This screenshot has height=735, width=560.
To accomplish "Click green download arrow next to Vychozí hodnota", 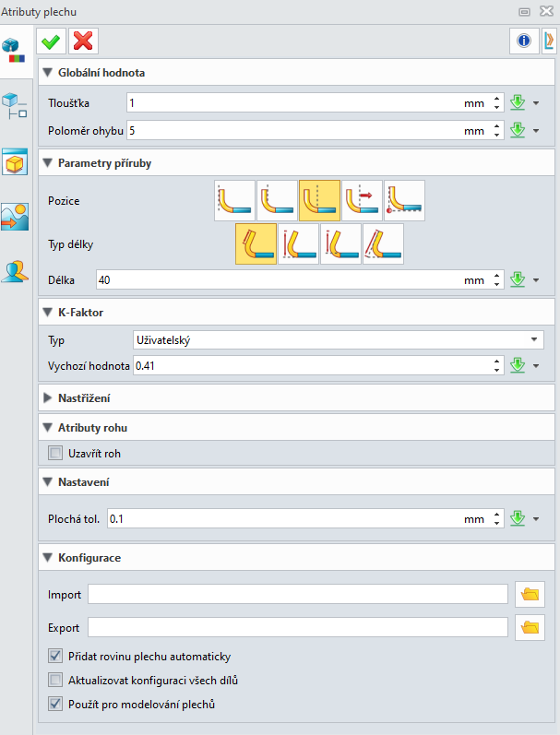I will (x=518, y=365).
